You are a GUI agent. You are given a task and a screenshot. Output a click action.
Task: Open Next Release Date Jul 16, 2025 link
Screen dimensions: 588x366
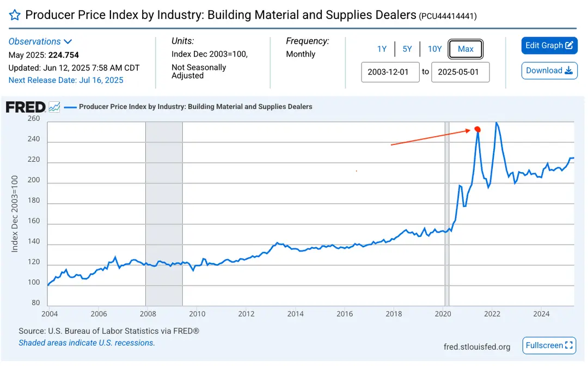pyautogui.click(x=66, y=80)
